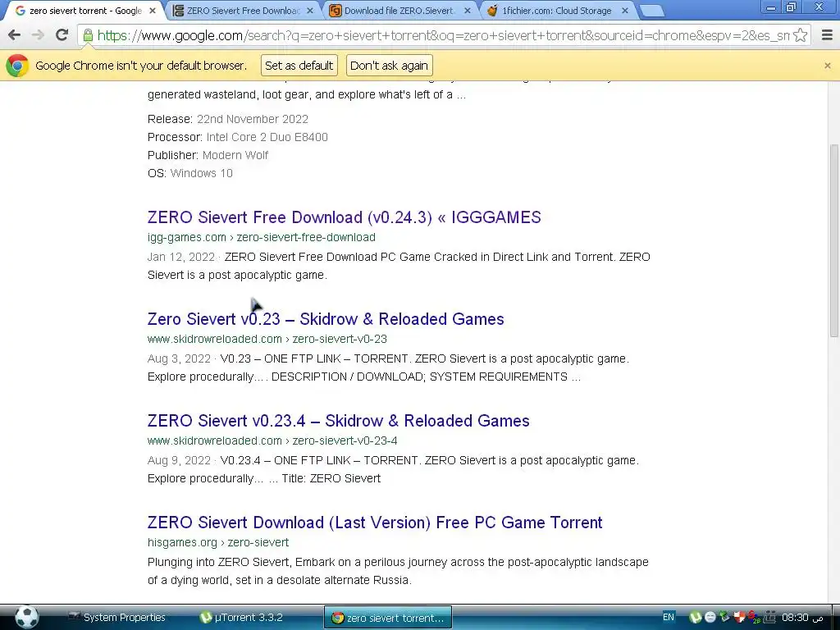The image size is (840, 630).
Task: Set Chrome as default browser
Action: tap(299, 66)
